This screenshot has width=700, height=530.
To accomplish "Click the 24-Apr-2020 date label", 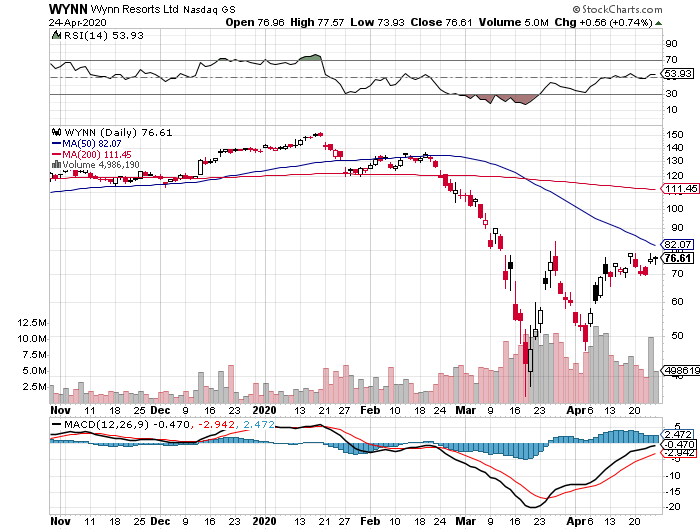I will pos(78,22).
